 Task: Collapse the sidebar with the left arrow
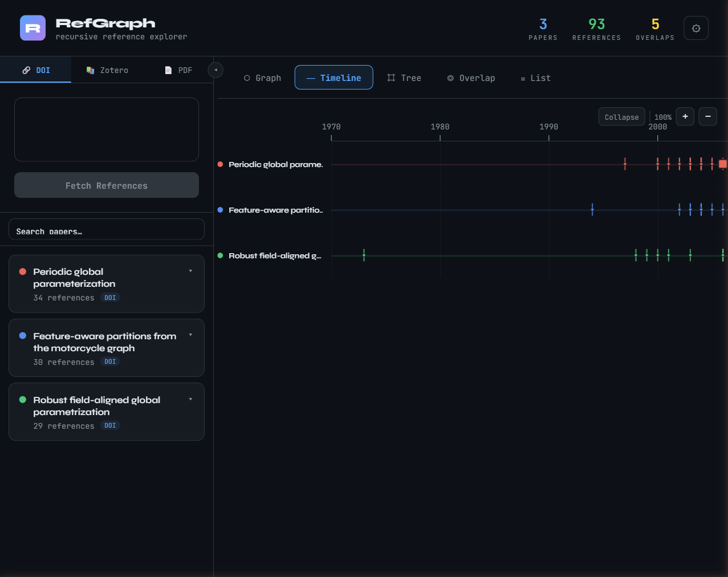(215, 70)
